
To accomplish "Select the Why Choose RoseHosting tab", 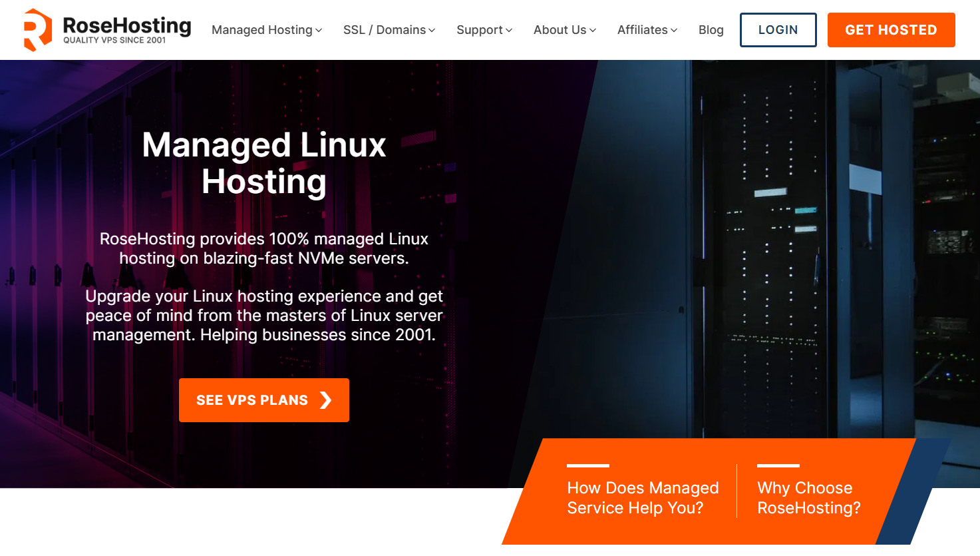I will click(x=808, y=497).
